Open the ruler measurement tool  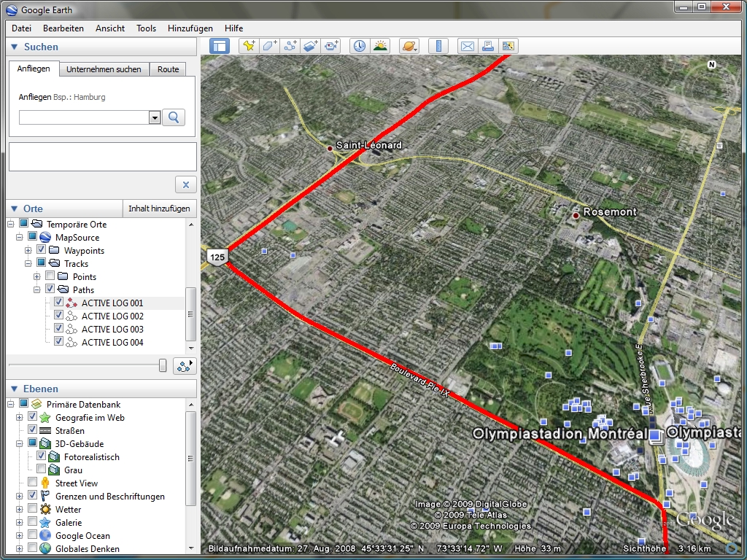click(x=438, y=46)
